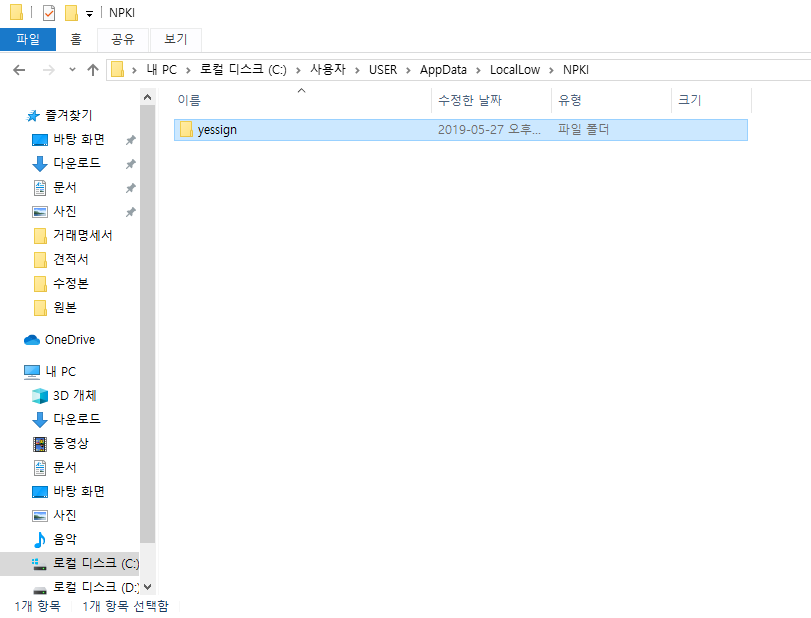Click the yessign folder icon
Screen dimensions: 811x618
tap(186, 129)
